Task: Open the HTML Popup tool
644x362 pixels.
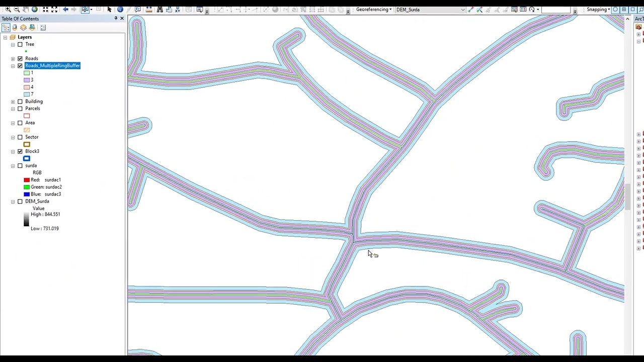Action: [137, 10]
